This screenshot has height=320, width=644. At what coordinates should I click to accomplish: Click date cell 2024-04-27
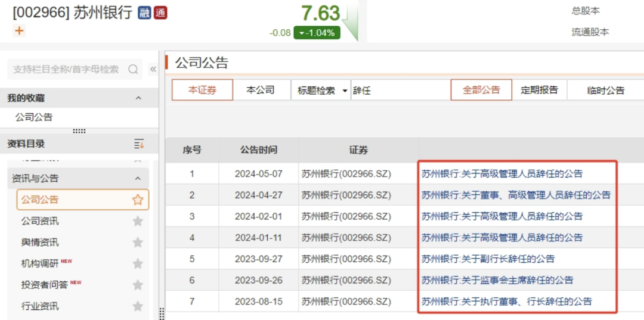259,195
